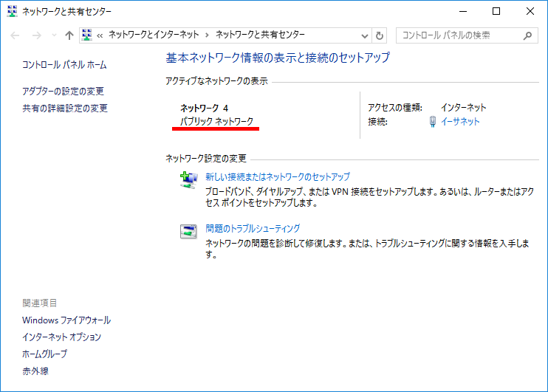Click the インターネット access type value
This screenshot has height=392, width=548.
463,108
